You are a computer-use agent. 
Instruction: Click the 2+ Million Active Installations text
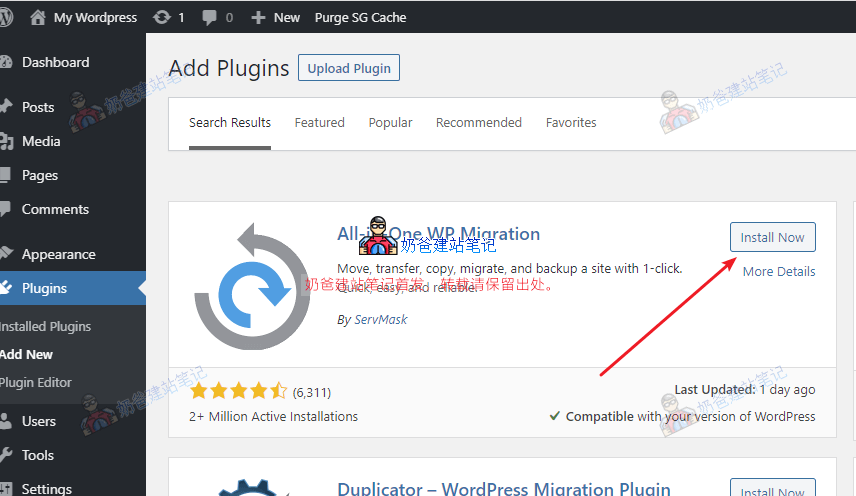(x=274, y=416)
